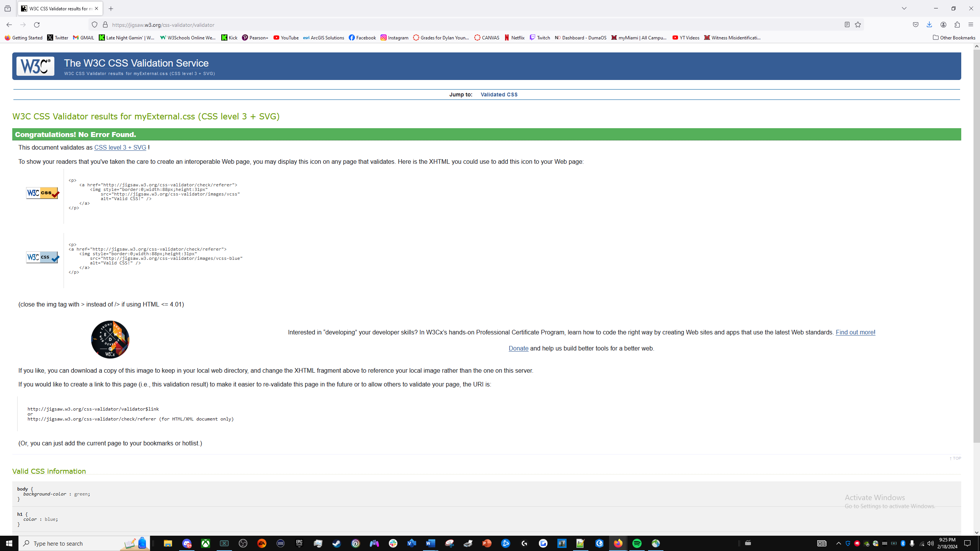This screenshot has width=980, height=551.
Task: Open the CSS level 3 + SVG link
Action: click(120, 147)
